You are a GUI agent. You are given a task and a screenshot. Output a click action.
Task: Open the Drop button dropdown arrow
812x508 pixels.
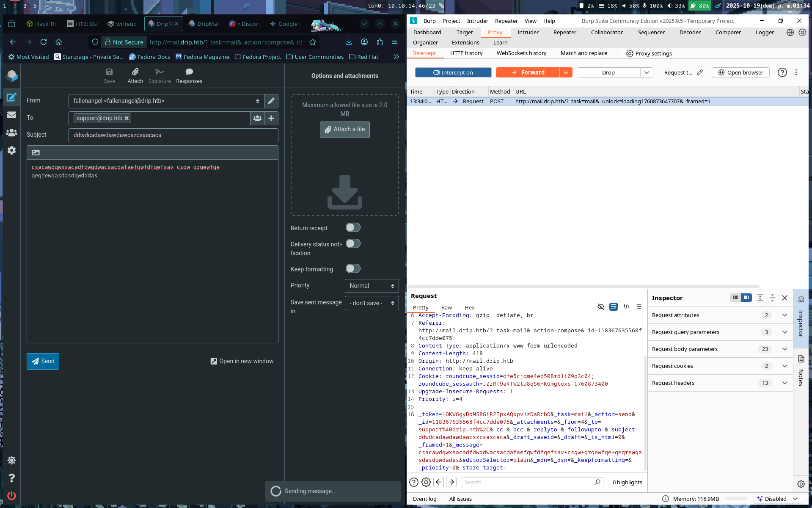(647, 72)
